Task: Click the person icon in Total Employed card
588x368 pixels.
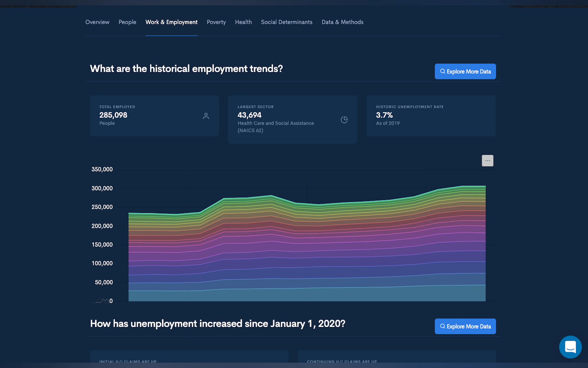Action: [206, 116]
